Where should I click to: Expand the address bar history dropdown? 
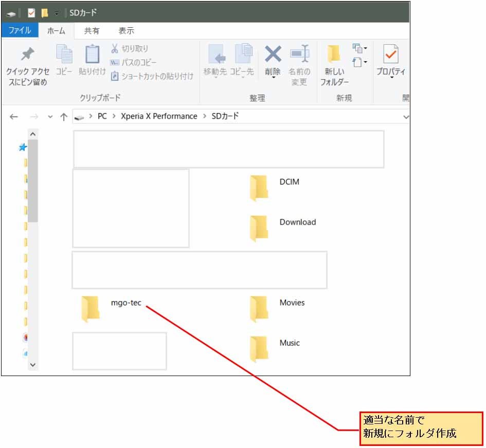(x=405, y=117)
